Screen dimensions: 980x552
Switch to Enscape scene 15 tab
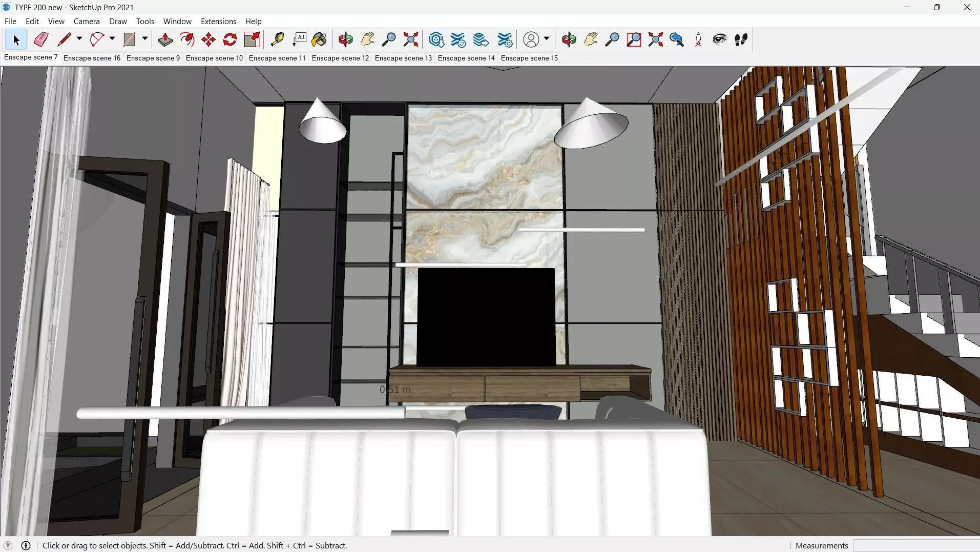click(529, 58)
